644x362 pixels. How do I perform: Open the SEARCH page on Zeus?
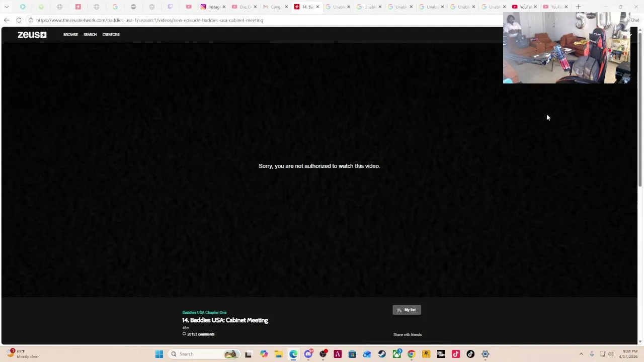[x=90, y=35]
